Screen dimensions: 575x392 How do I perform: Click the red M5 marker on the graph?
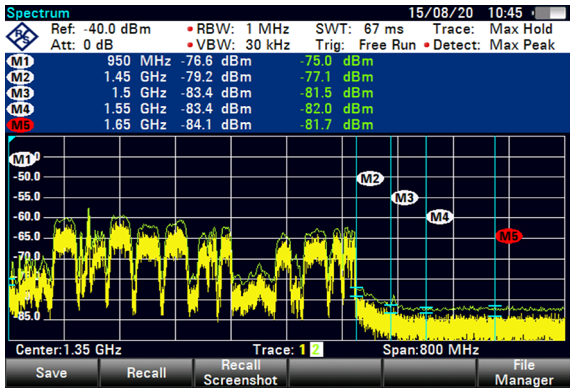509,236
